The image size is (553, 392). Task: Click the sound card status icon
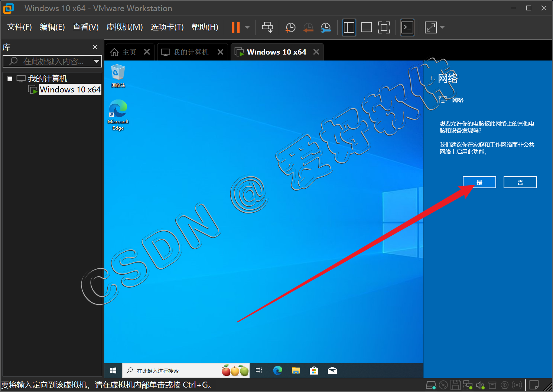pos(480,385)
